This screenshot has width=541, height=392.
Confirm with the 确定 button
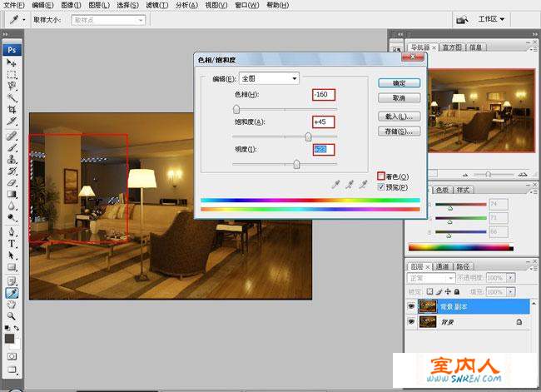[x=400, y=83]
